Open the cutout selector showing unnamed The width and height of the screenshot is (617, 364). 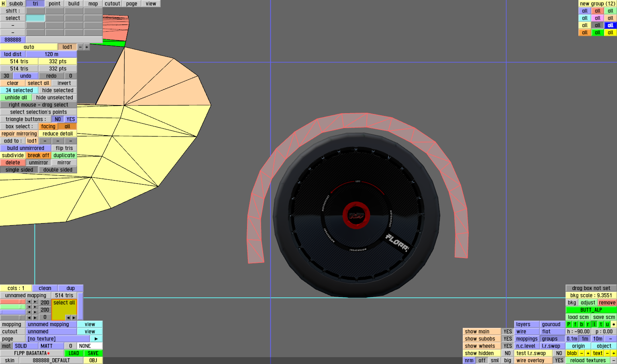(x=51, y=331)
